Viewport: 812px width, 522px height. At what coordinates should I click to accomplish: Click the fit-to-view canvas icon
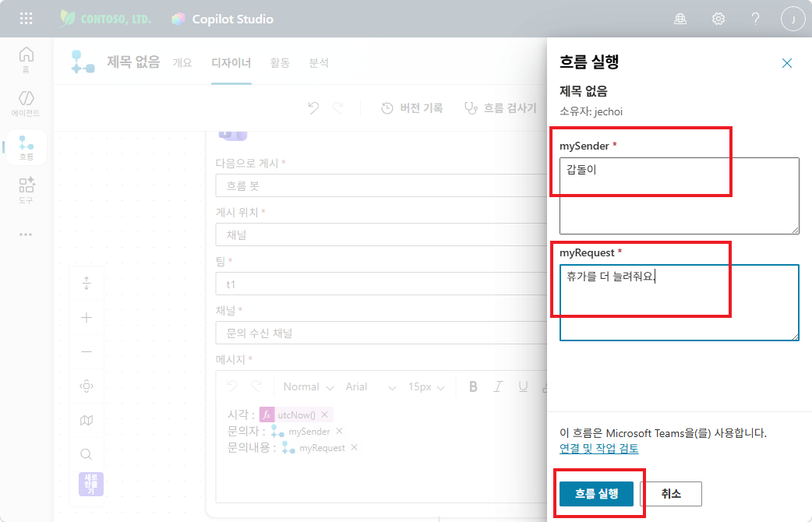pos(86,386)
